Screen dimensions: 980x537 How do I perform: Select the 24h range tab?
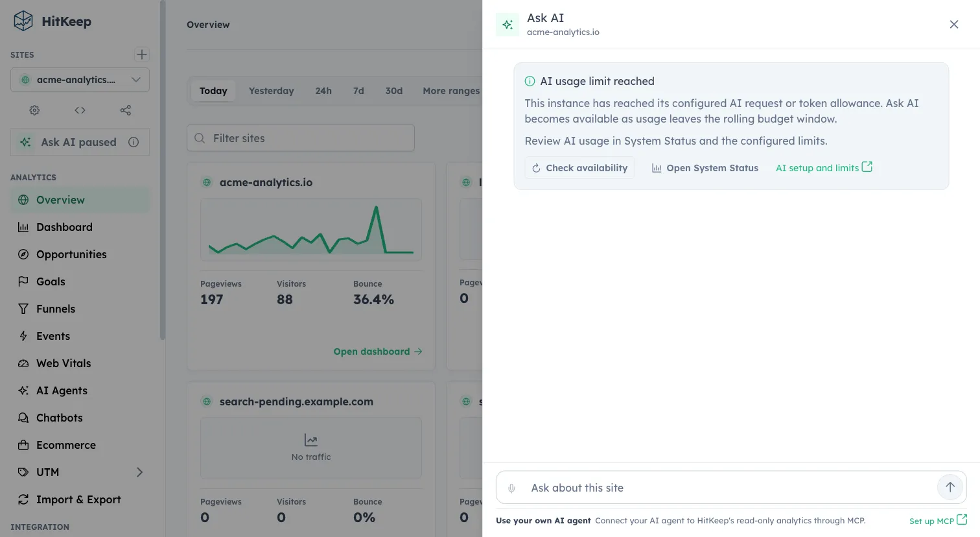coord(323,91)
